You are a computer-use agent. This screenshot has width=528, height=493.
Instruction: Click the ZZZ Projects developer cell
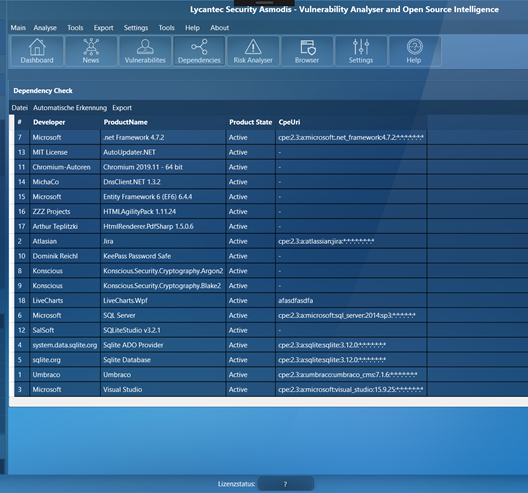point(65,211)
